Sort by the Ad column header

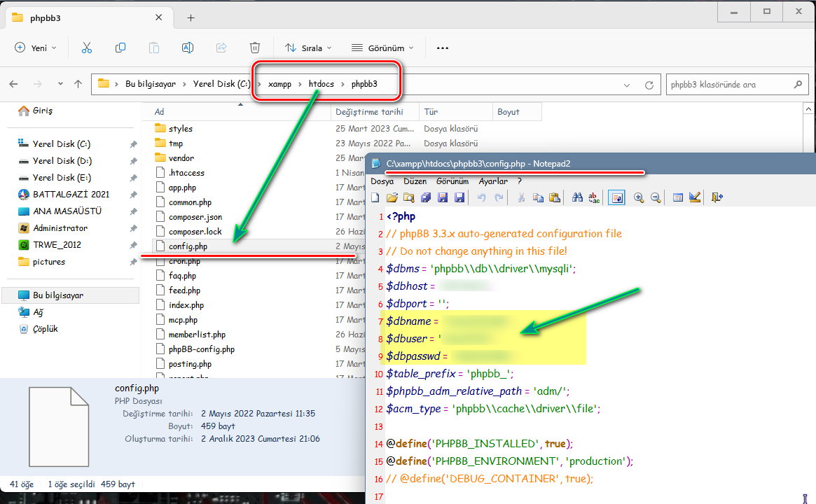pos(237,112)
